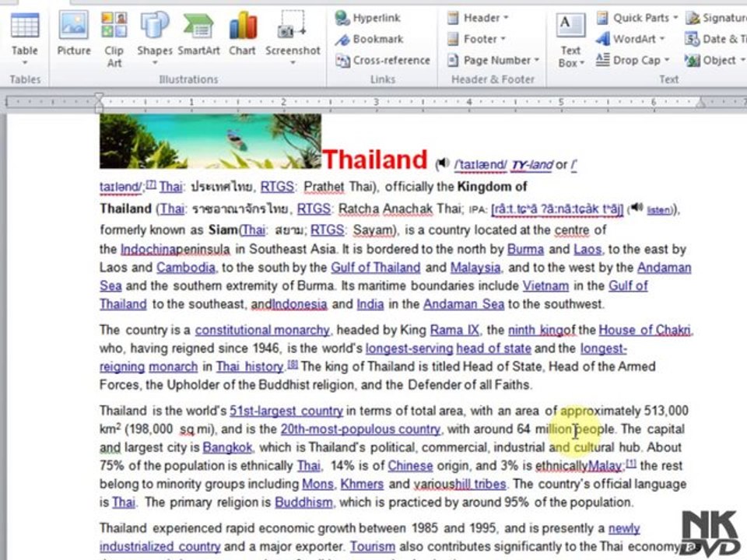The width and height of the screenshot is (747, 560).
Task: Insert a Cross-reference
Action: coord(383,61)
